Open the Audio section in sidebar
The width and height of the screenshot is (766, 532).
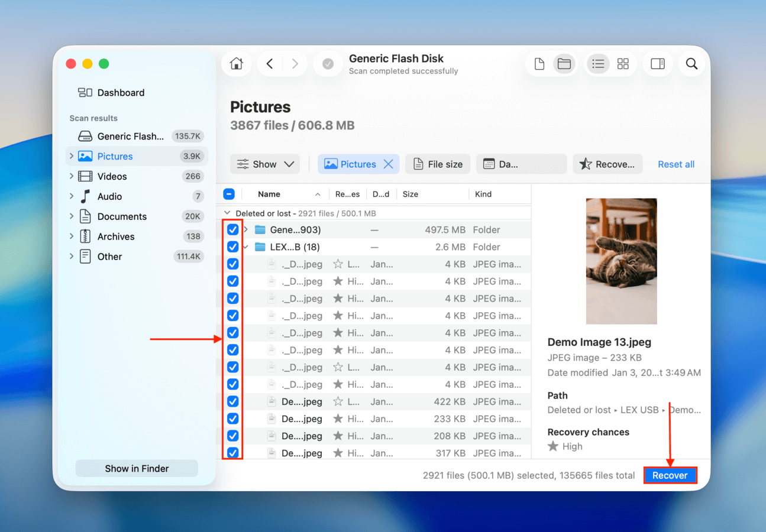coord(71,196)
